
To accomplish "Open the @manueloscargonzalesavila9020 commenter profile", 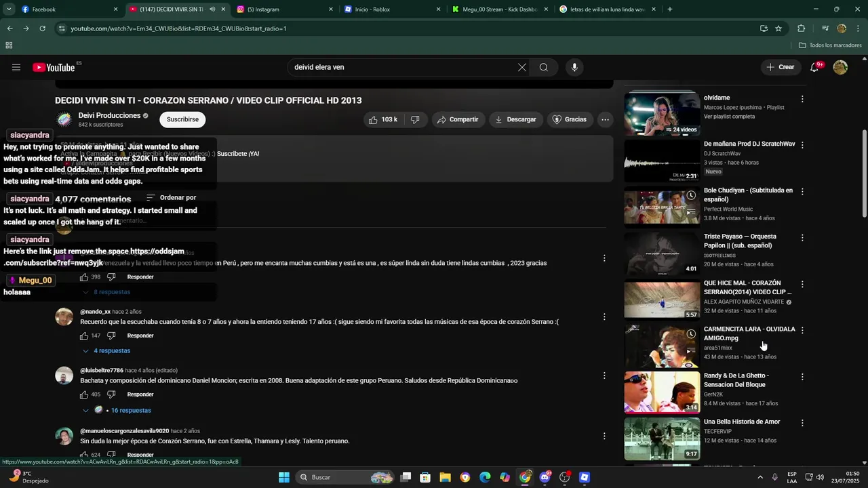I will pyautogui.click(x=124, y=431).
